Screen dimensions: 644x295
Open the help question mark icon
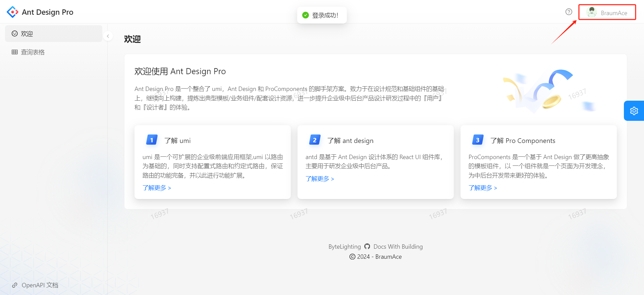[x=569, y=12]
